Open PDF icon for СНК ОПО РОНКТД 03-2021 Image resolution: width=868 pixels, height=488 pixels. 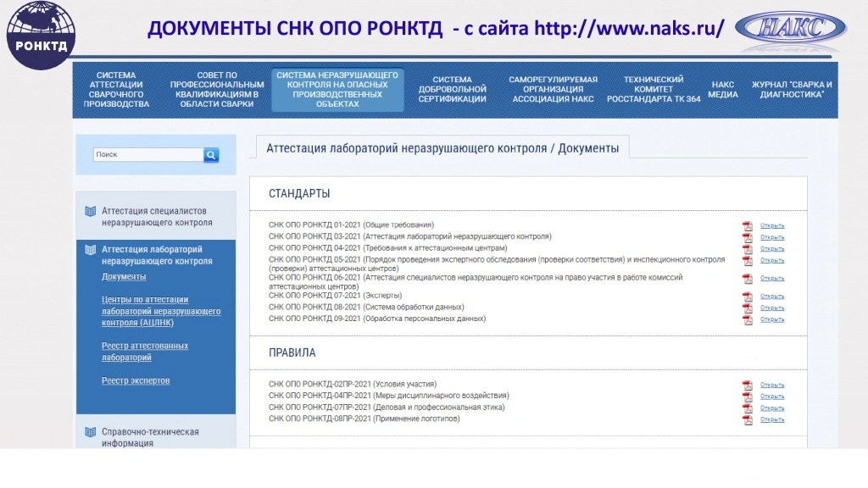point(748,237)
